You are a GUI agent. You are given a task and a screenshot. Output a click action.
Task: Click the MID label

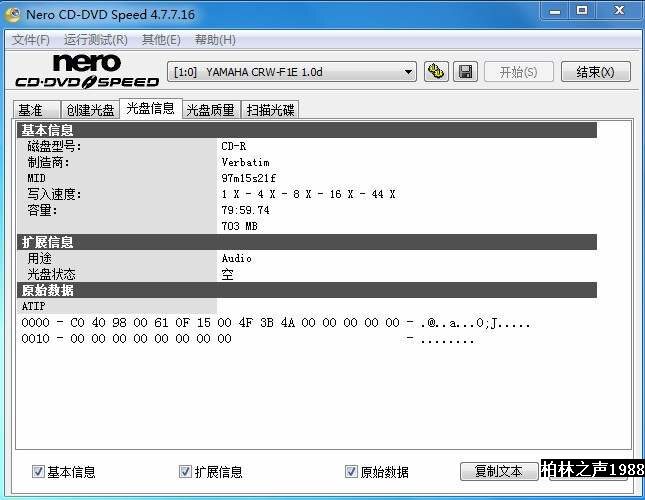point(36,178)
